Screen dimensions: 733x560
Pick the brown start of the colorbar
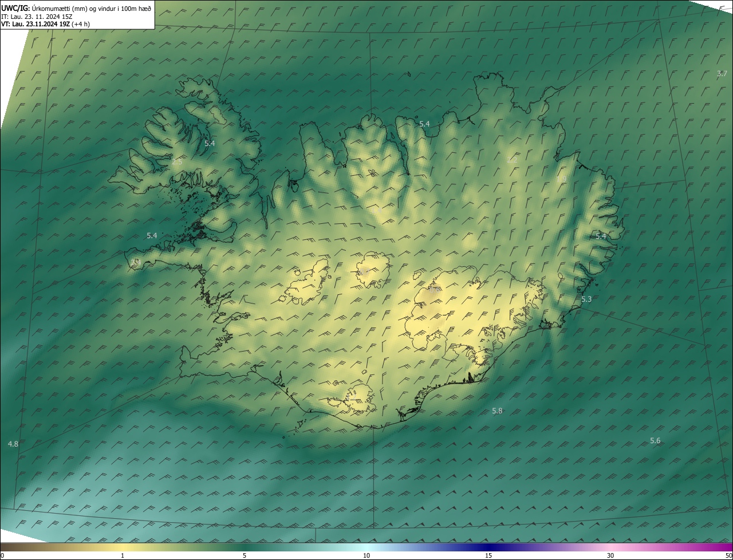tap(11, 547)
